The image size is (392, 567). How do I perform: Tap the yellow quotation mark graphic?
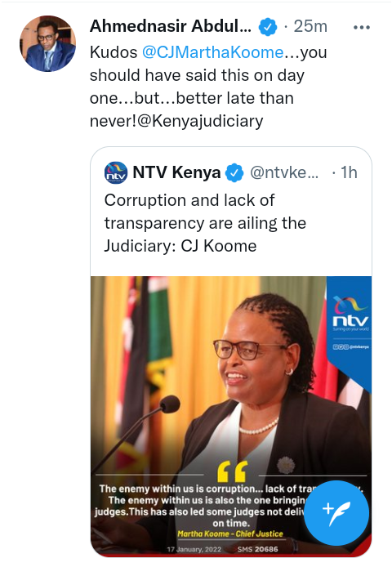[x=232, y=471]
